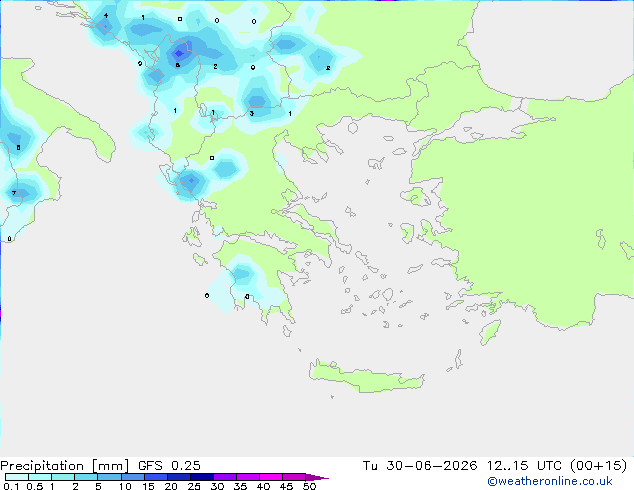Viewport: 634px width, 490px height.
Task: Click the 0.1–0.5 mm palest legend swatch
Action: click(17, 477)
